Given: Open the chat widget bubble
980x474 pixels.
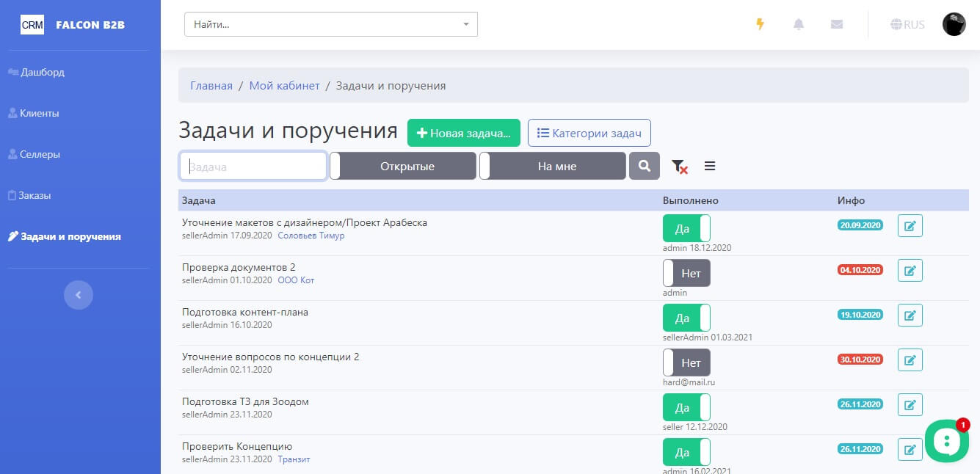Looking at the screenshot, I should pyautogui.click(x=947, y=440).
